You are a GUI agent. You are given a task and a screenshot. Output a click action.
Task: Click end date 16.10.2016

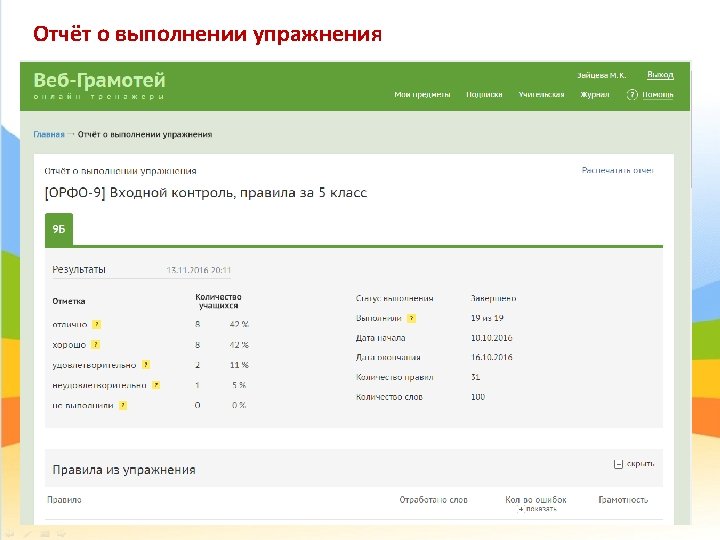491,357
